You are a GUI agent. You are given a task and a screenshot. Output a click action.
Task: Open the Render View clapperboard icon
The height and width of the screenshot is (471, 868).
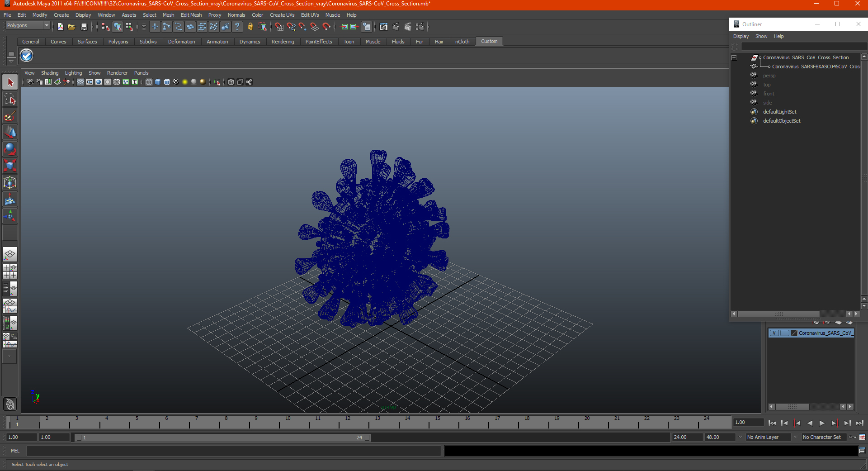(x=383, y=27)
